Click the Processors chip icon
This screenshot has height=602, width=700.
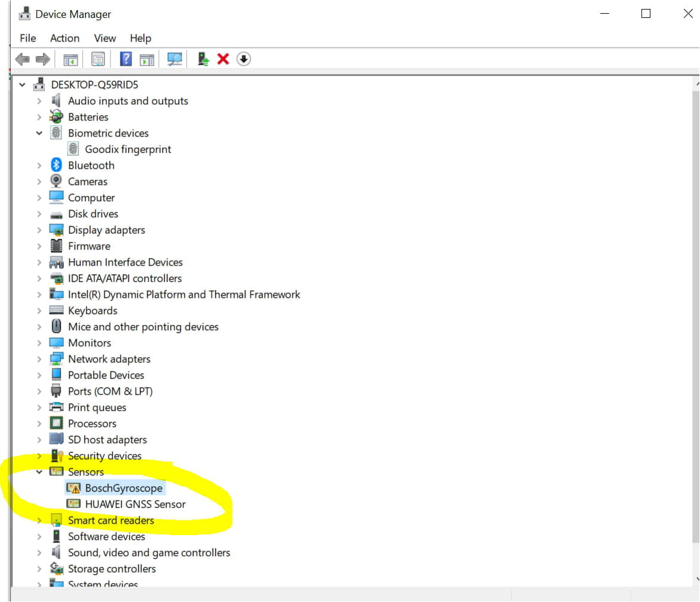(56, 423)
